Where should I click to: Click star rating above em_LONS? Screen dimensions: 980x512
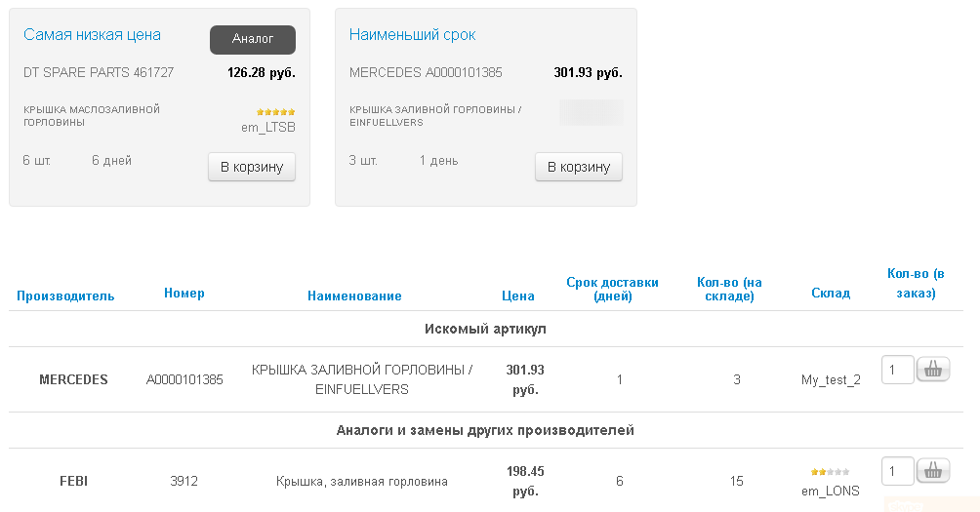click(x=830, y=472)
